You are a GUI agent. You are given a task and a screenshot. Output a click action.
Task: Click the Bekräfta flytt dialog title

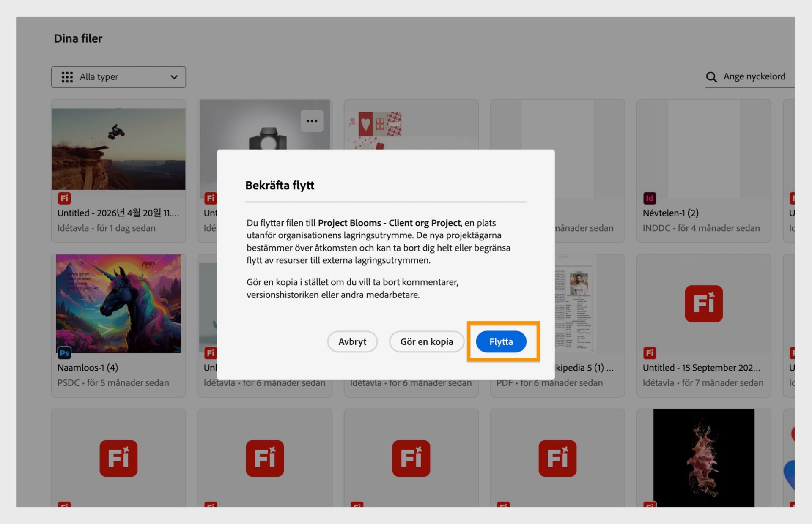pyautogui.click(x=280, y=185)
